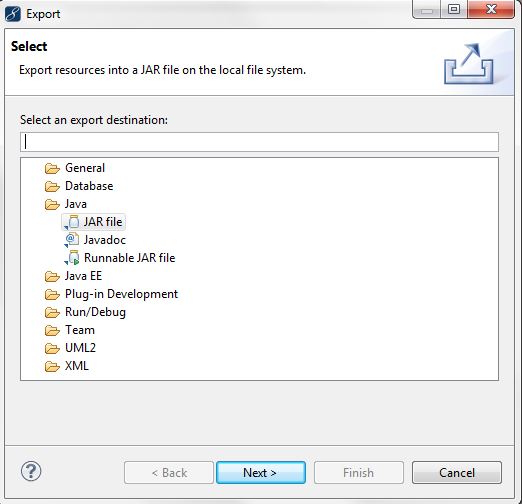Click the Next button
The image size is (522, 504).
261,473
